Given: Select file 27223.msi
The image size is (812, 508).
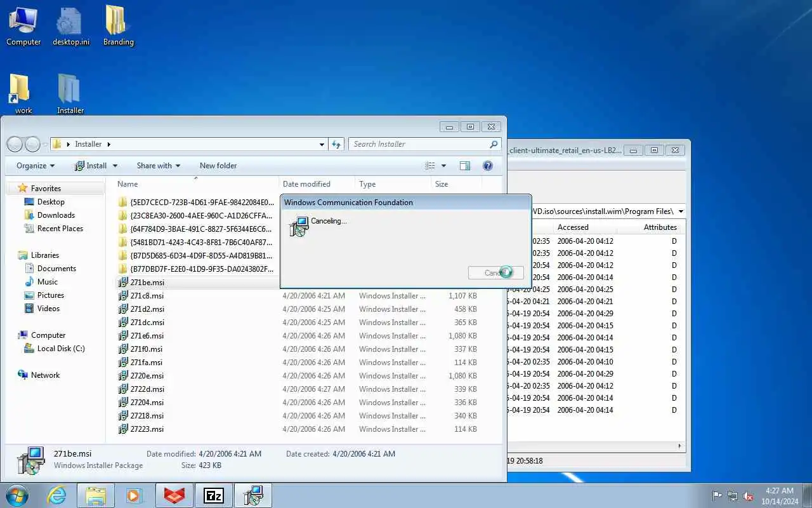Looking at the screenshot, I should (147, 429).
